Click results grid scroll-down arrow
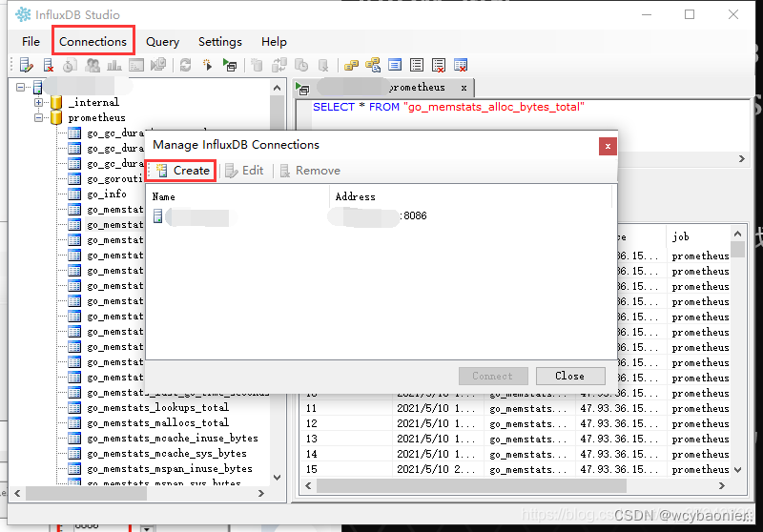The height and width of the screenshot is (532, 763). pyautogui.click(x=737, y=470)
